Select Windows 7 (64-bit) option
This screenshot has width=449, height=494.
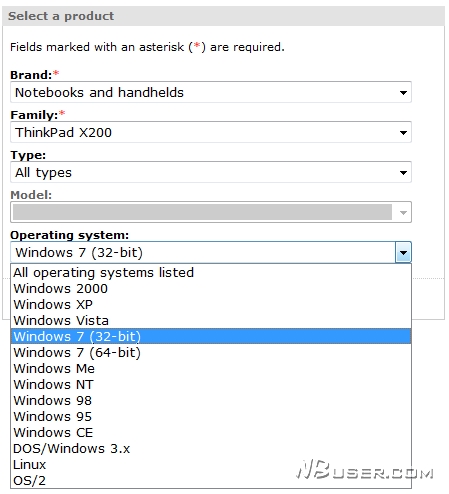tap(211, 352)
